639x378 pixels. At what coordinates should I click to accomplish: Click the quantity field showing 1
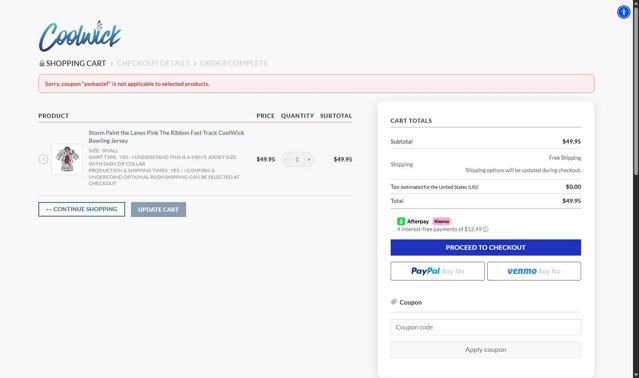pos(297,159)
